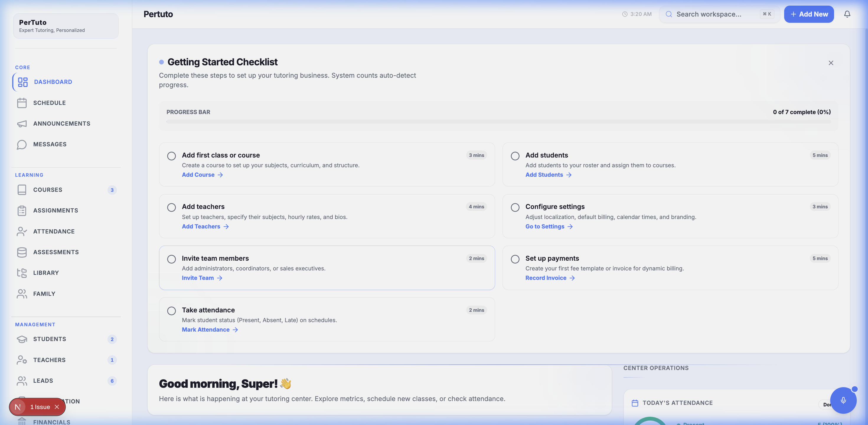This screenshot has height=425, width=868.
Task: Click the magnifier icon in search
Action: [x=669, y=14]
